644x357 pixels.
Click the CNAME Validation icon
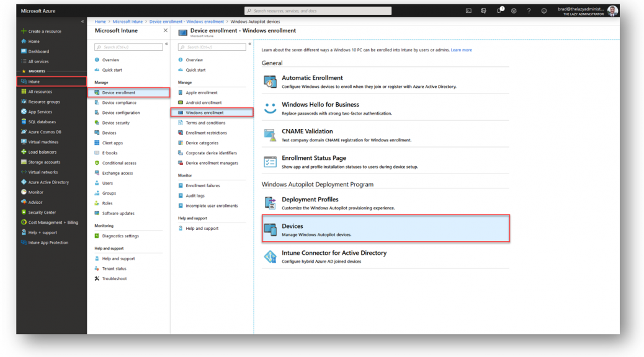point(271,135)
